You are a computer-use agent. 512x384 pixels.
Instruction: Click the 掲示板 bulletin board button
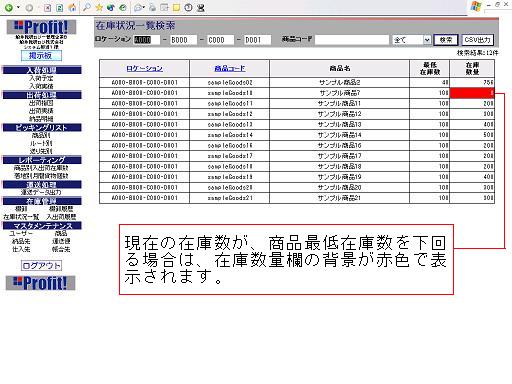click(x=41, y=56)
